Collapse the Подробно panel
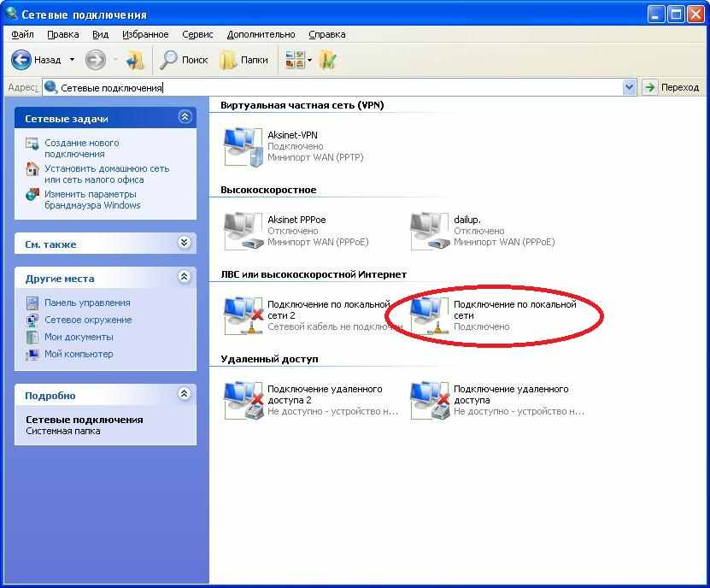 (x=184, y=394)
